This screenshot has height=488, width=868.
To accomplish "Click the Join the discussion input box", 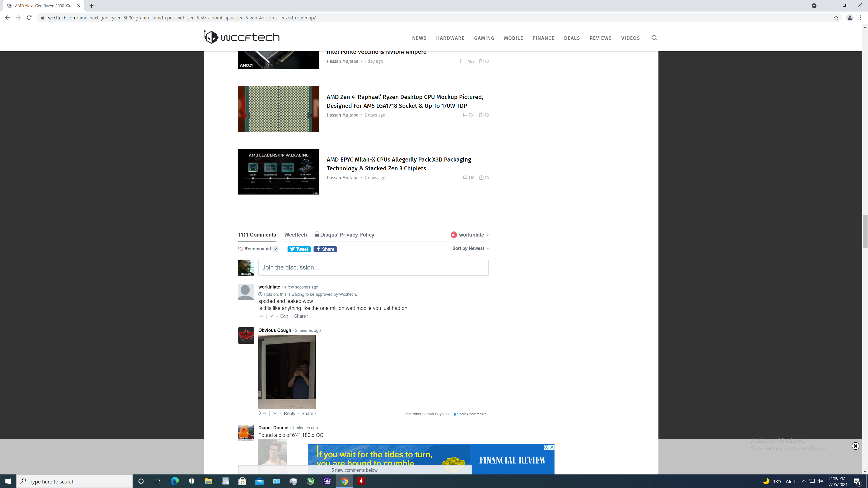I will coord(373,267).
